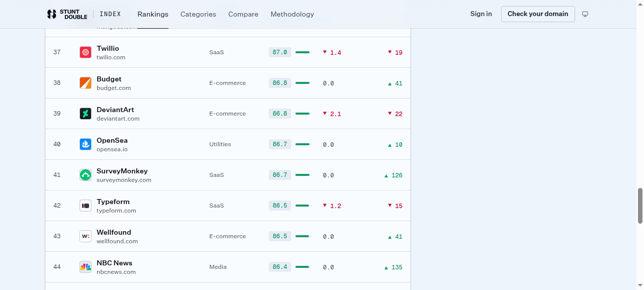Click SurveyMonkey's 86.7 score badge
This screenshot has width=644, height=290.
pyautogui.click(x=280, y=175)
